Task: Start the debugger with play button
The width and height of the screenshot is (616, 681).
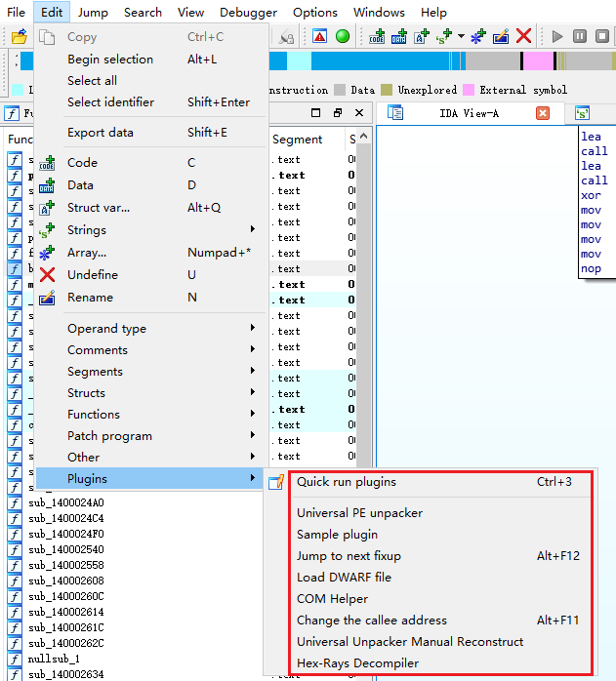Action: (x=556, y=36)
